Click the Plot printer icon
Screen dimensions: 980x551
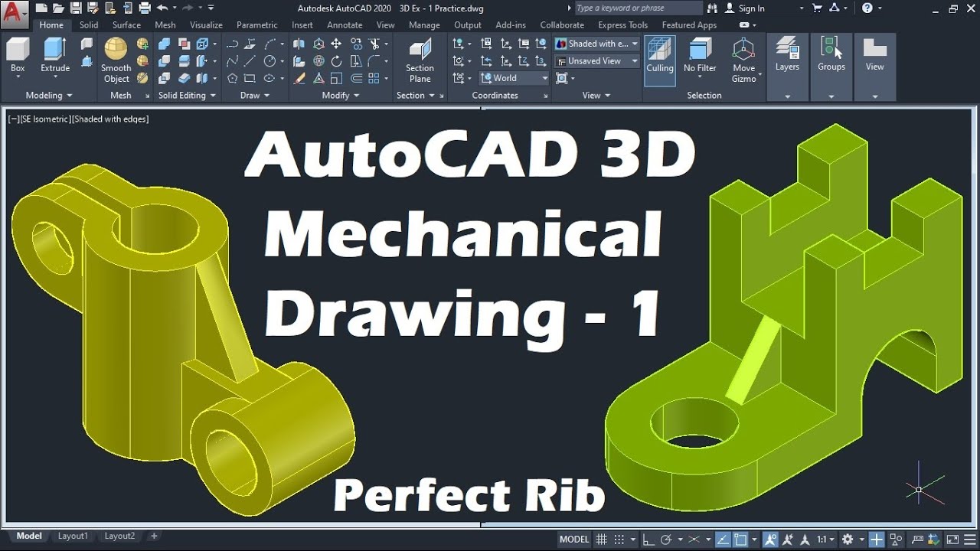(144, 8)
